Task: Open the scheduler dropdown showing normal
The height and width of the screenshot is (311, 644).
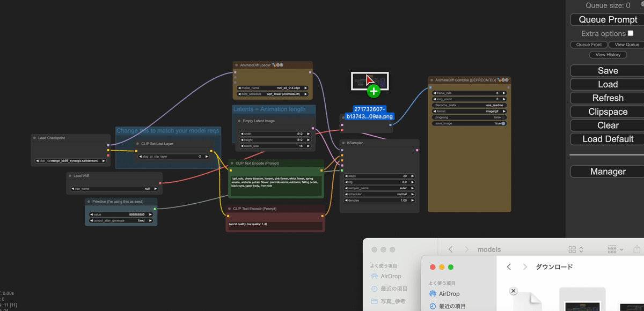Action: click(x=379, y=195)
